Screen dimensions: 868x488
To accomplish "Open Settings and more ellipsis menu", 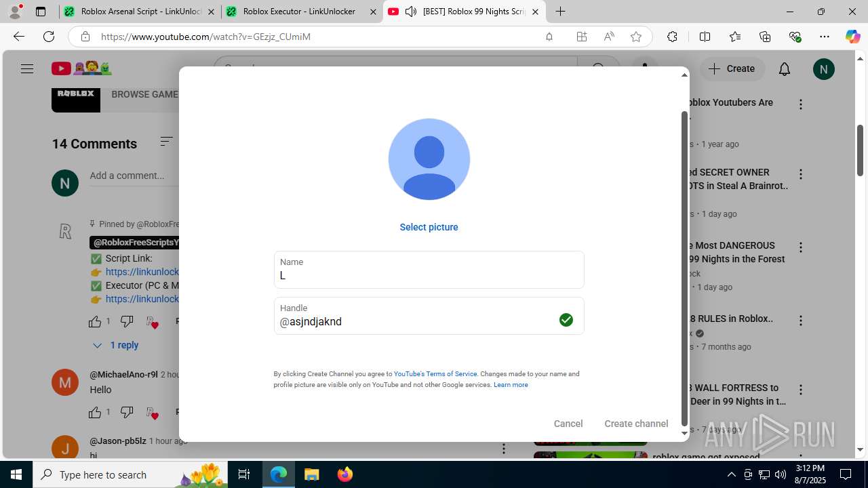I will click(825, 37).
